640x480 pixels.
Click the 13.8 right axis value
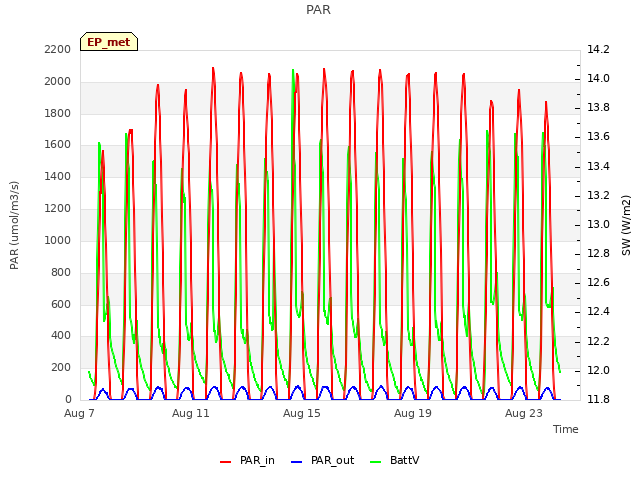(598, 107)
